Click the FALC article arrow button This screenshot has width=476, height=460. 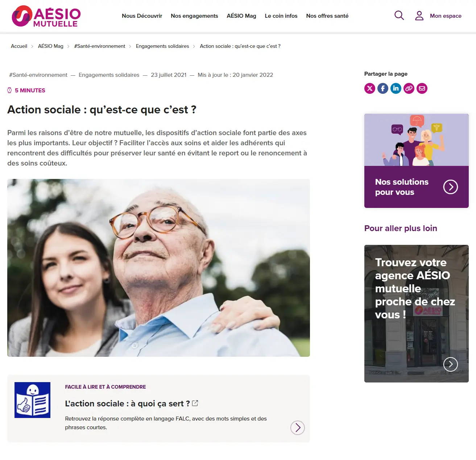[298, 428]
